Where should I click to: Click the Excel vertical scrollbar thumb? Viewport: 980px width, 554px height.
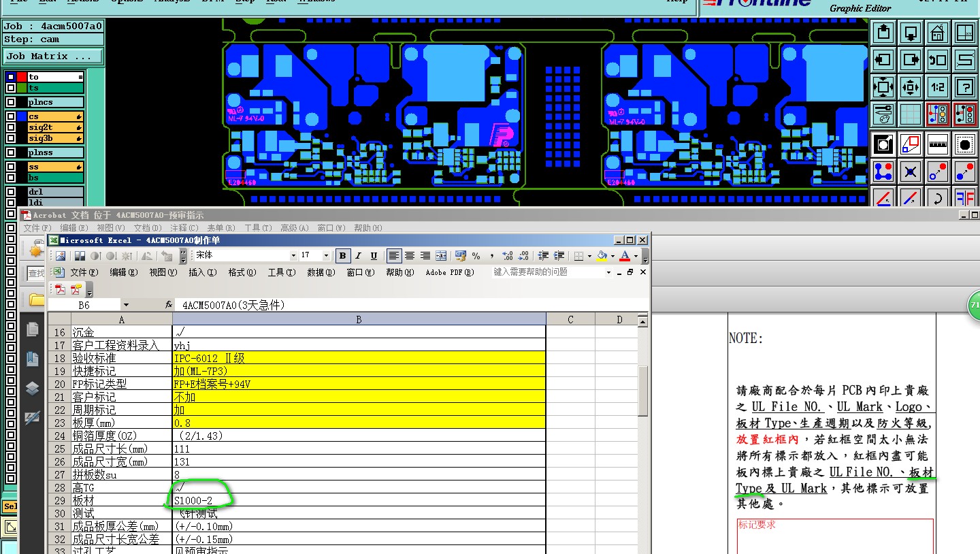(643, 391)
